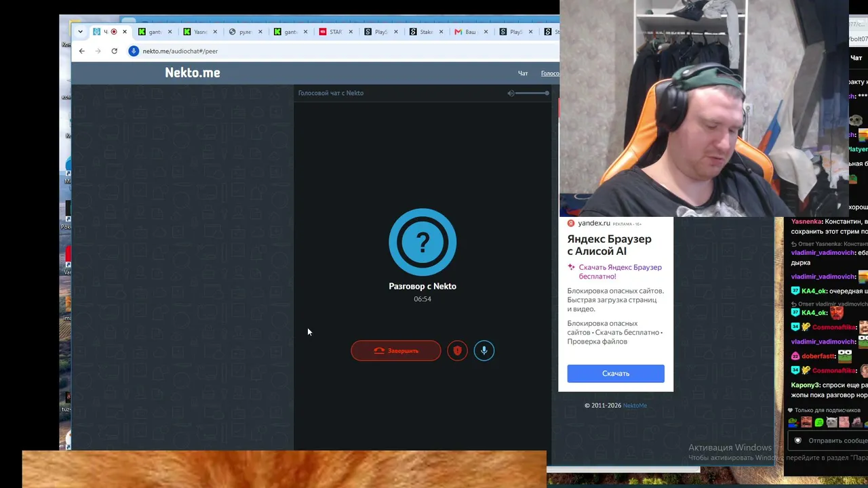The height and width of the screenshot is (488, 868).
Task: Report the caller via red shield icon
Action: (457, 350)
